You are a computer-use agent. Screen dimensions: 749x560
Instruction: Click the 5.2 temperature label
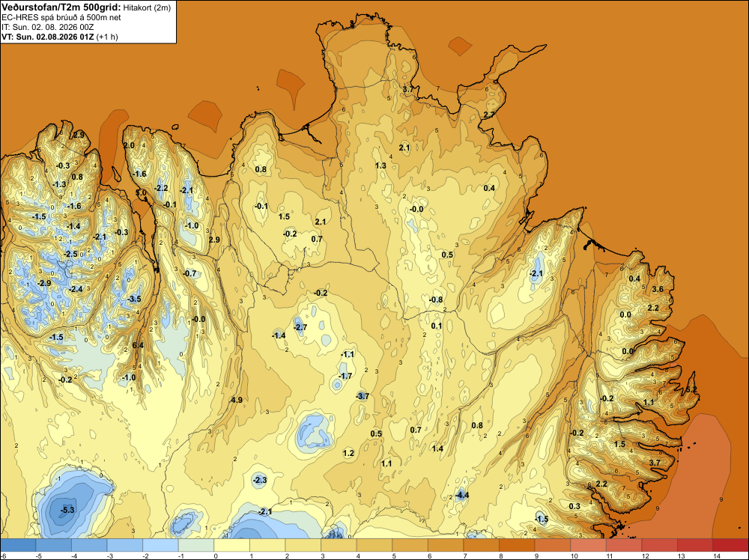coord(691,390)
